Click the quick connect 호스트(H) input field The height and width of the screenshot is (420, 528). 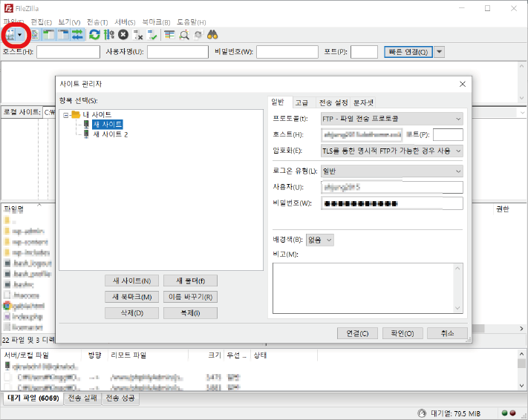pyautogui.click(x=68, y=52)
